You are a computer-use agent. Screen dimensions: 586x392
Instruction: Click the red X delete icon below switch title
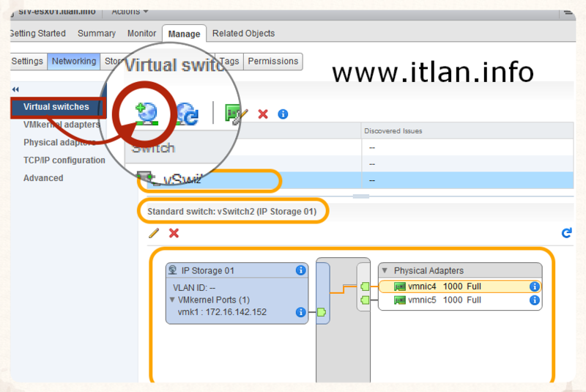[x=174, y=233]
